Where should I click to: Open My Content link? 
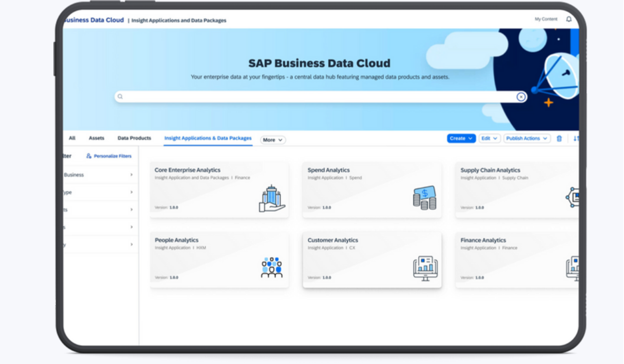(546, 19)
